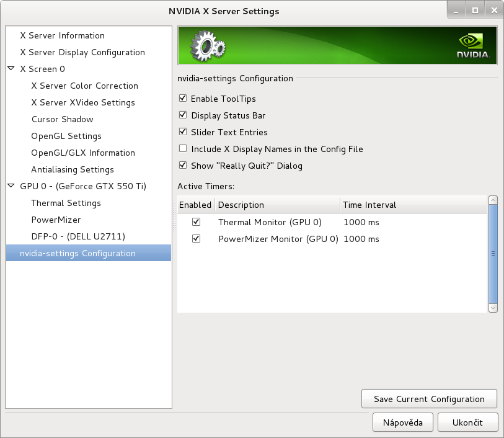Uncheck Display Status Bar
Screen dimensions: 504x438
183,115
